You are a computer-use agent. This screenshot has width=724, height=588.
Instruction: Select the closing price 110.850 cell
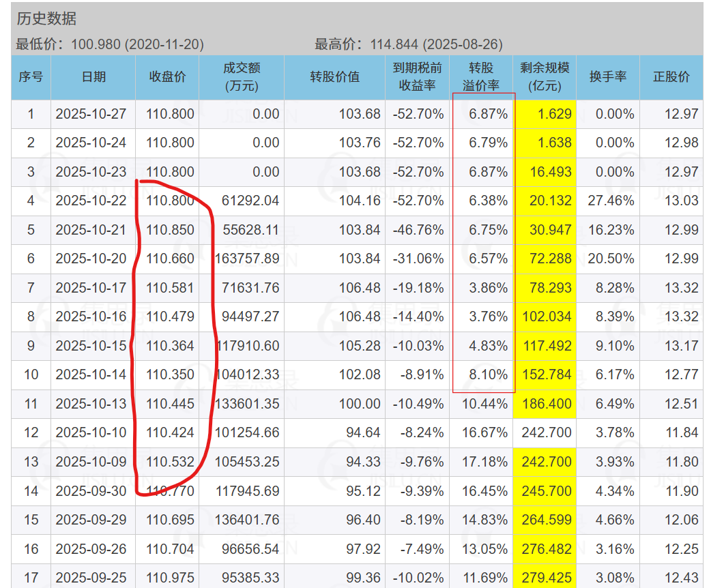point(170,230)
